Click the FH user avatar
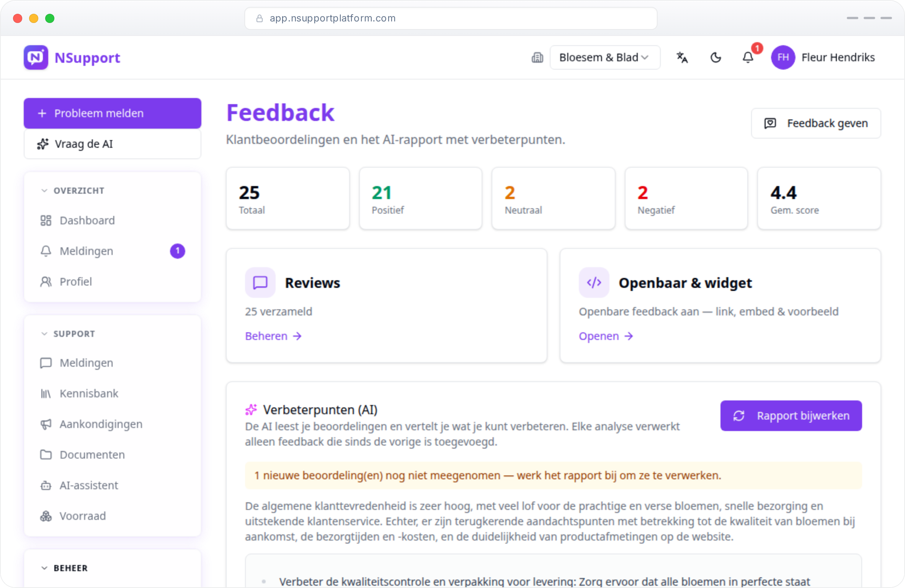Screen dimensions: 905x588 coord(783,57)
